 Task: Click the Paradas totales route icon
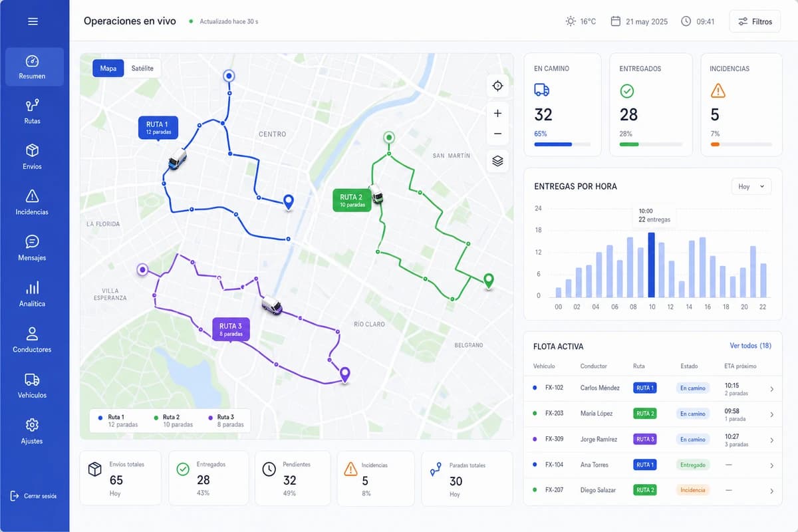point(436,469)
